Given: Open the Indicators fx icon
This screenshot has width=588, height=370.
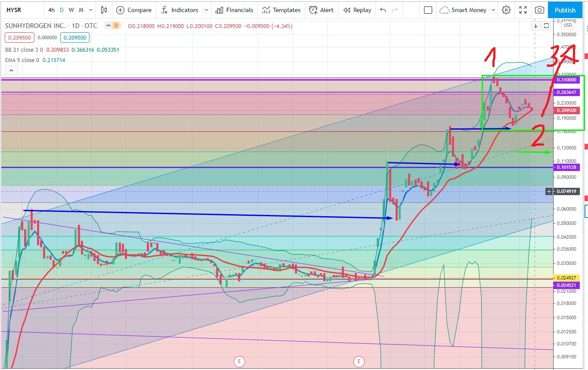Looking at the screenshot, I should click(x=164, y=10).
